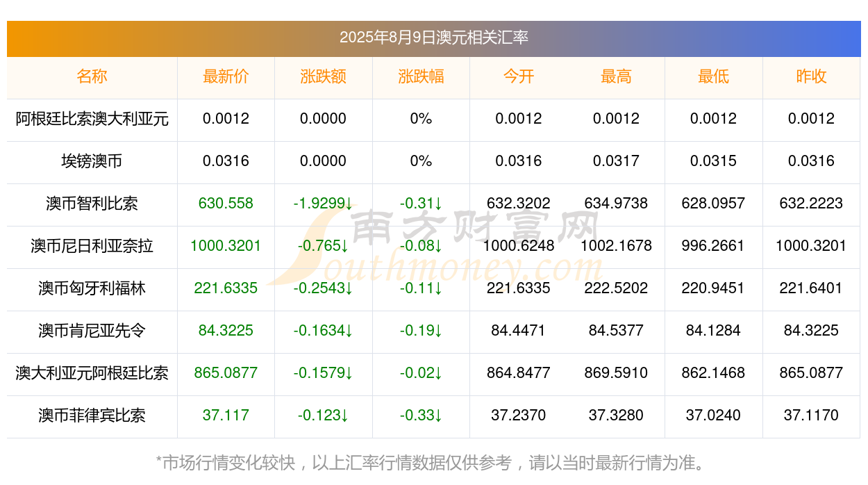Select the row name 澳币匈牙利福林

92,288
